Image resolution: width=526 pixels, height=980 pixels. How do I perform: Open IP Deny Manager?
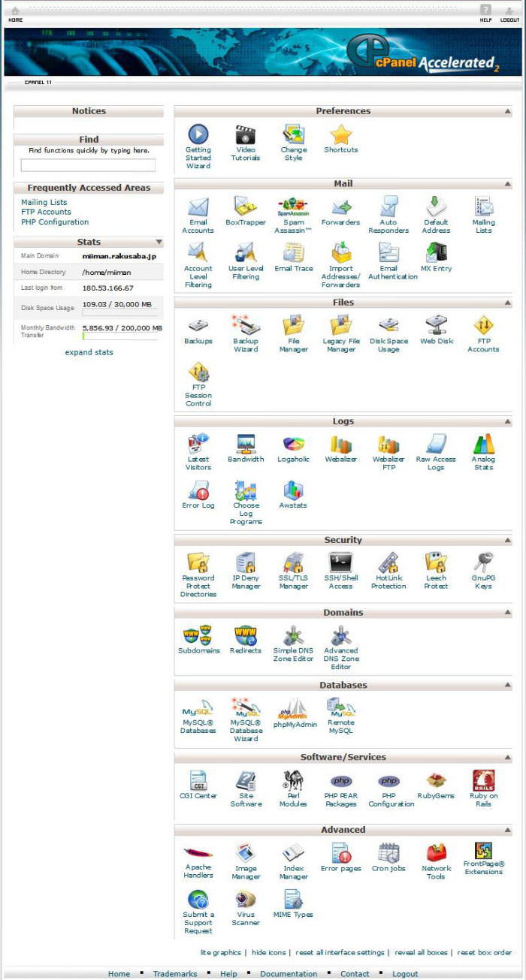click(246, 562)
